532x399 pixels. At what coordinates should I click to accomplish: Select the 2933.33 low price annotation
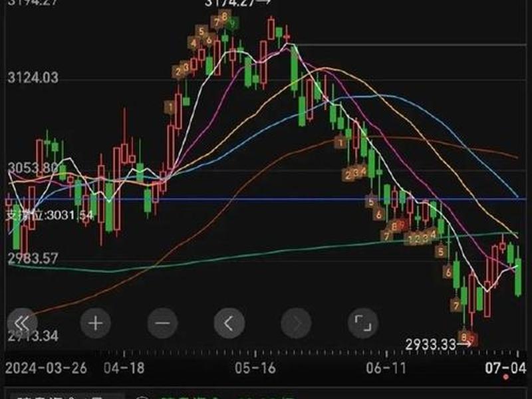coord(438,345)
